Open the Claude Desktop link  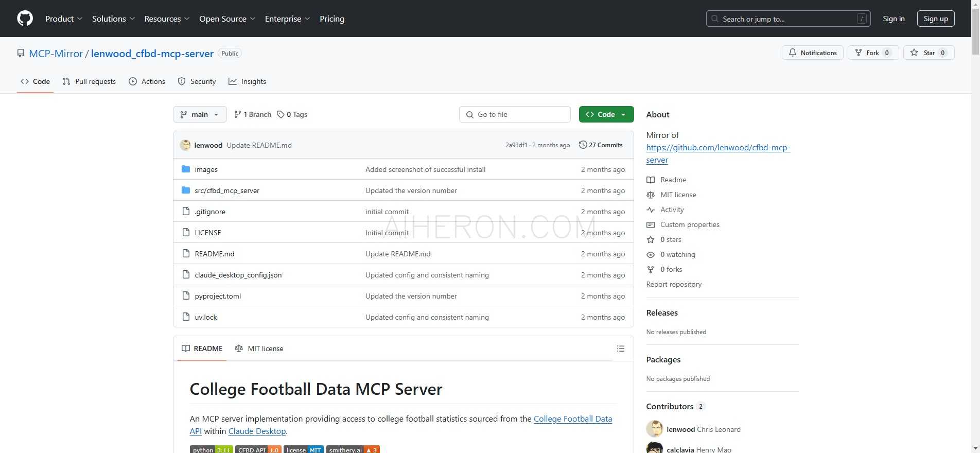[257, 431]
